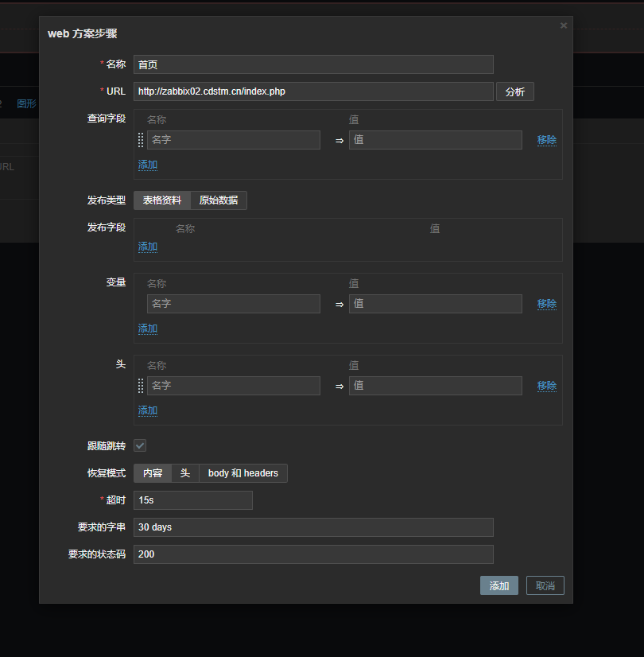
Task: Click 添加 link under 查询字段
Action: point(148,165)
